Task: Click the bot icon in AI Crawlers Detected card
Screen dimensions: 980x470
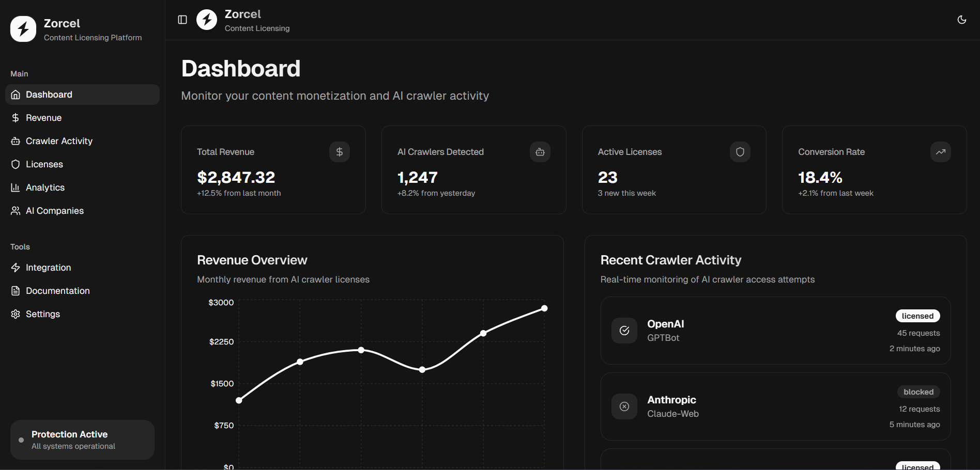Action: coord(540,152)
